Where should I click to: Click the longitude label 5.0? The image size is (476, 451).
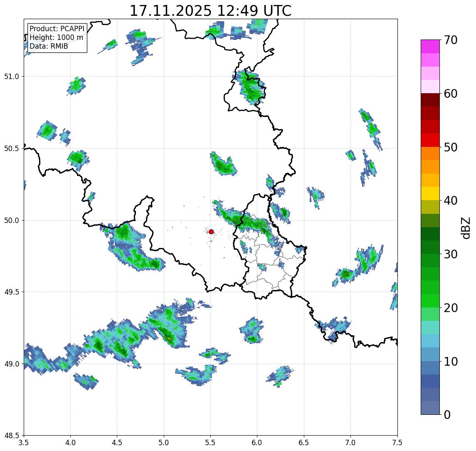point(164,443)
